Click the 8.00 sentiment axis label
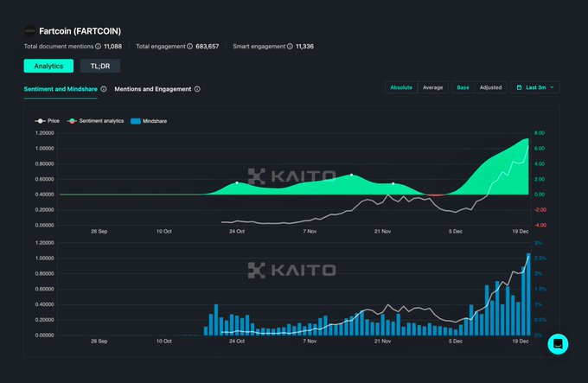The width and height of the screenshot is (588, 383). pyautogui.click(x=540, y=133)
